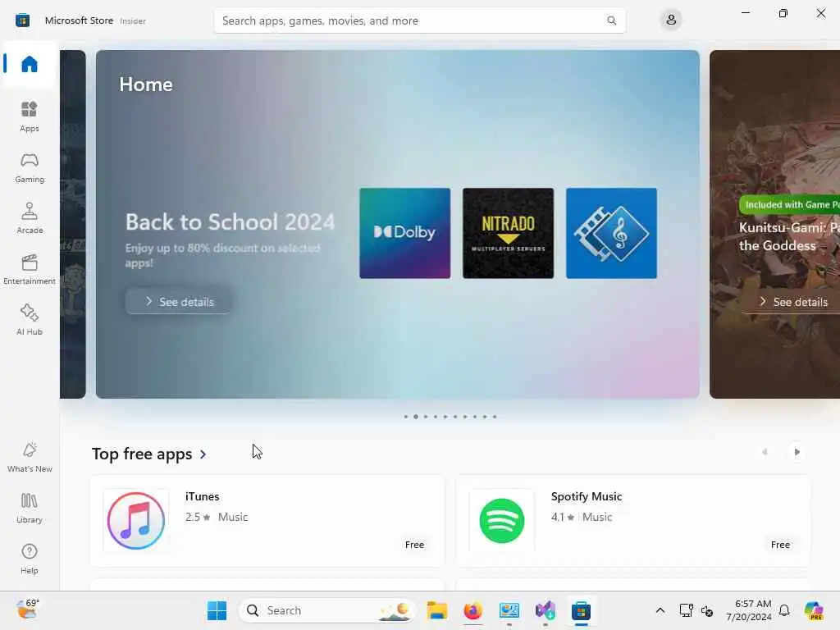Launch Firefox from the taskbar
Image resolution: width=840 pixels, height=630 pixels.
(x=472, y=610)
